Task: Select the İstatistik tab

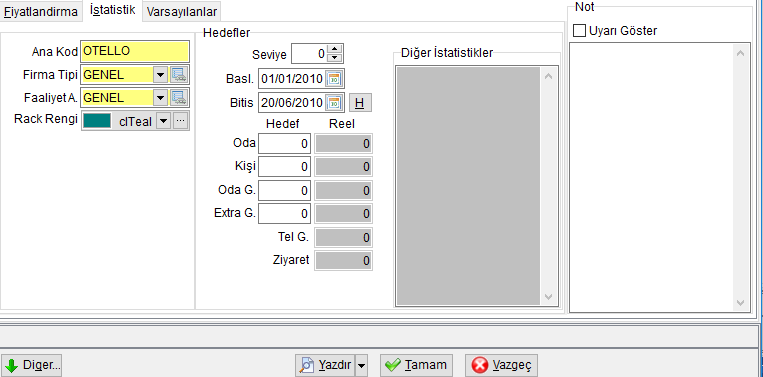Action: coord(112,10)
